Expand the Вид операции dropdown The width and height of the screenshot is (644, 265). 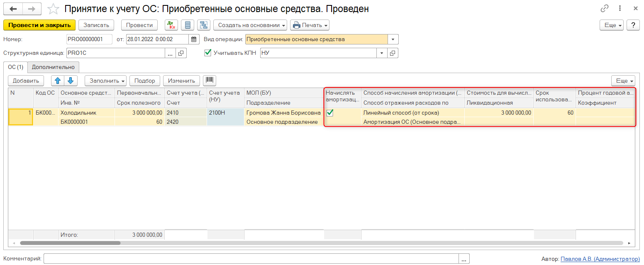[393, 39]
